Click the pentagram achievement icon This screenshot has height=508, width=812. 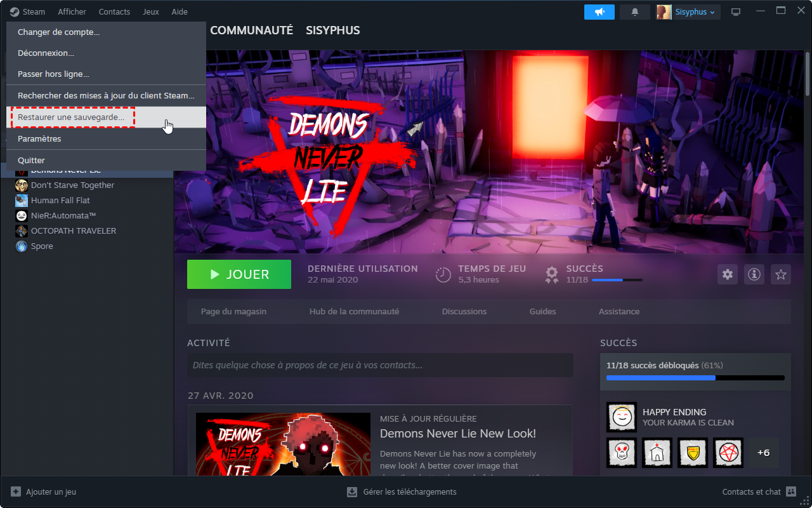pos(728,453)
